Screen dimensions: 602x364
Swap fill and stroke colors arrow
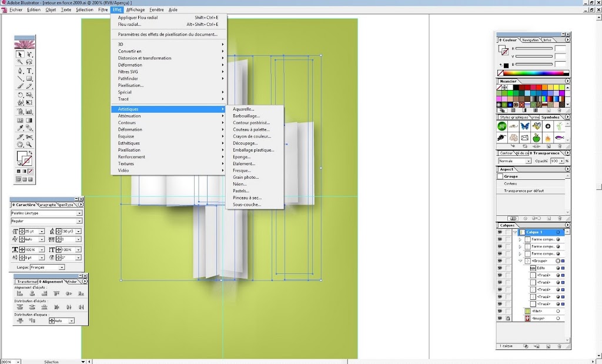pos(31,153)
